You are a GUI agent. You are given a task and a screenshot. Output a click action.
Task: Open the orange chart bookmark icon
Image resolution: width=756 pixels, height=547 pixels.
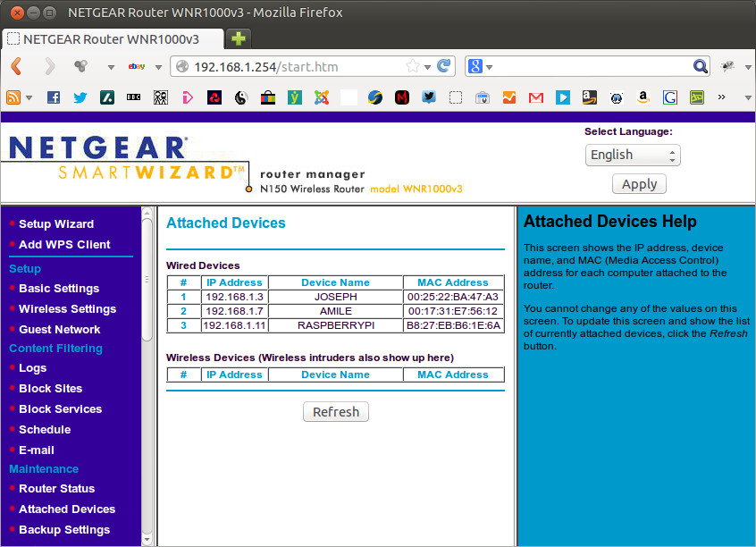click(x=509, y=97)
